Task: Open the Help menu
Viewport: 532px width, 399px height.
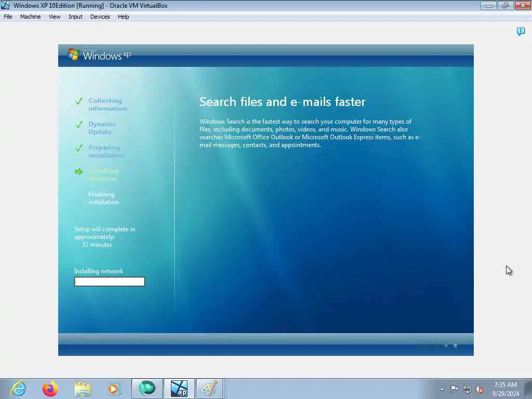Action: 124,17
